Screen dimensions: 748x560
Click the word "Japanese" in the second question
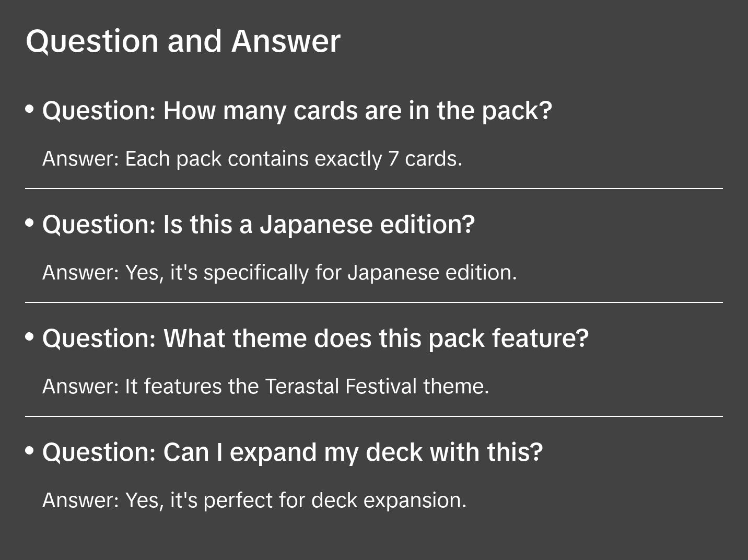coord(316,225)
